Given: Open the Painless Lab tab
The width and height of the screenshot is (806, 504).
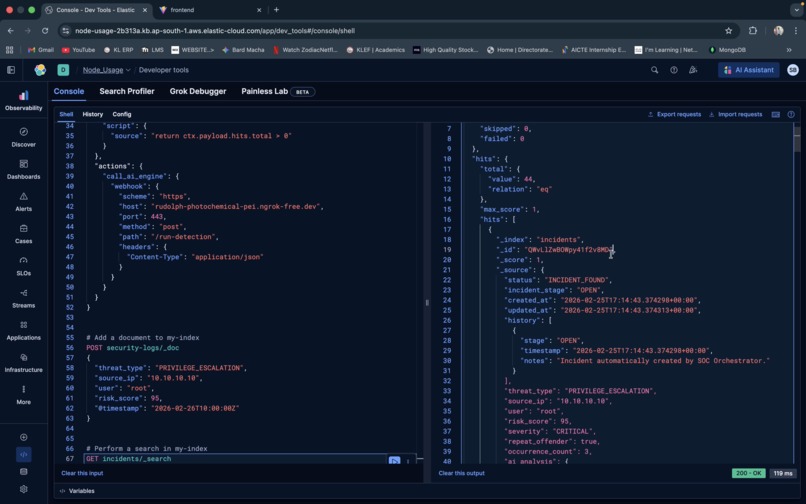Looking at the screenshot, I should pyautogui.click(x=278, y=91).
